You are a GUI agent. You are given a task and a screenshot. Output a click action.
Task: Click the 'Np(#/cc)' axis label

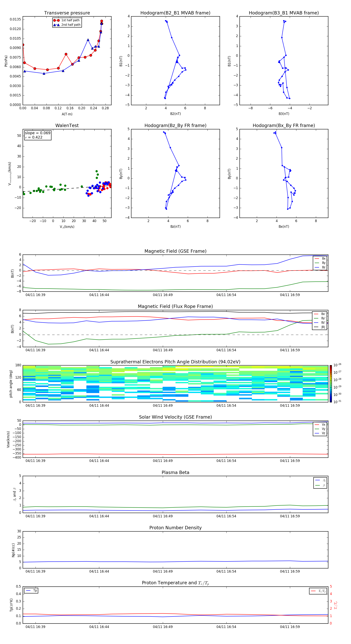[x=13, y=550]
